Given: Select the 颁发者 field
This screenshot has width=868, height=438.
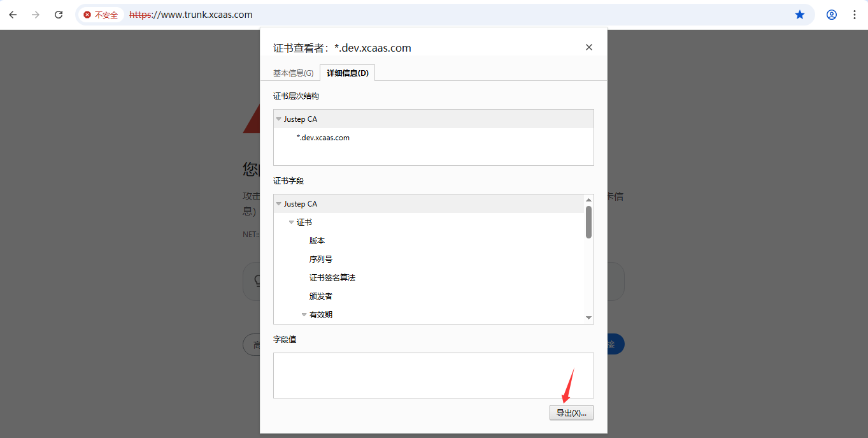Looking at the screenshot, I should 321,296.
